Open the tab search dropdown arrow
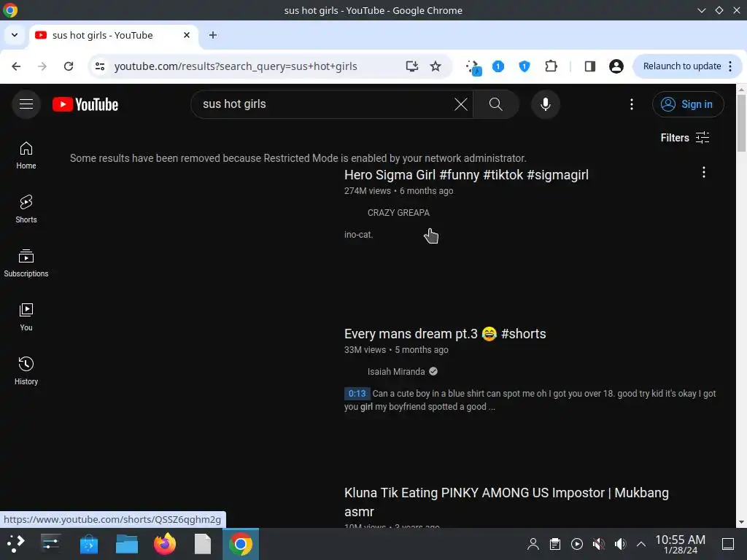747x560 pixels. click(15, 35)
